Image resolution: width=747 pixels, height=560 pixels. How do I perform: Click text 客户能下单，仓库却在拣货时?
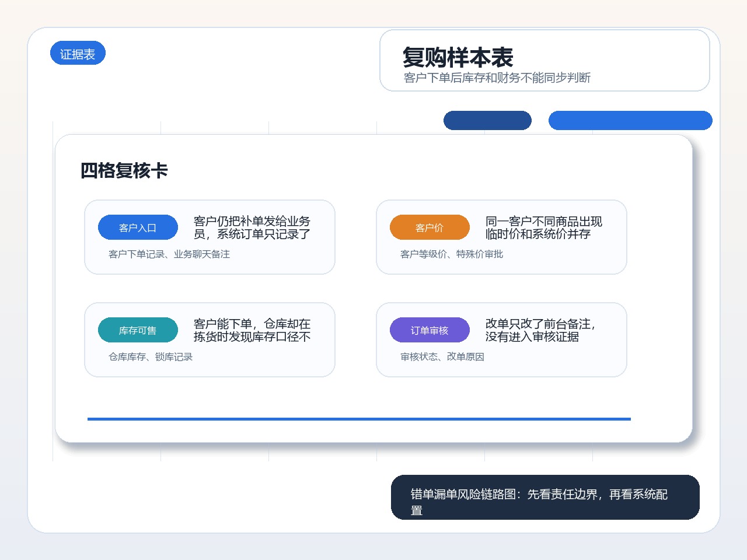[x=252, y=330]
